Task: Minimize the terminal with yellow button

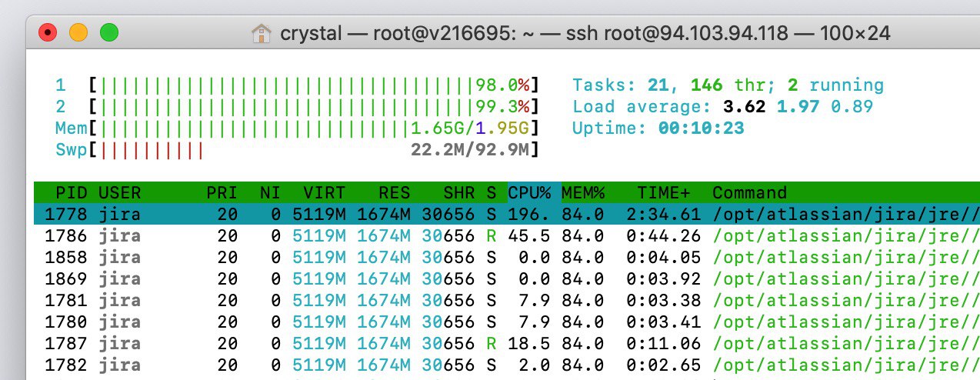Action: 79,33
